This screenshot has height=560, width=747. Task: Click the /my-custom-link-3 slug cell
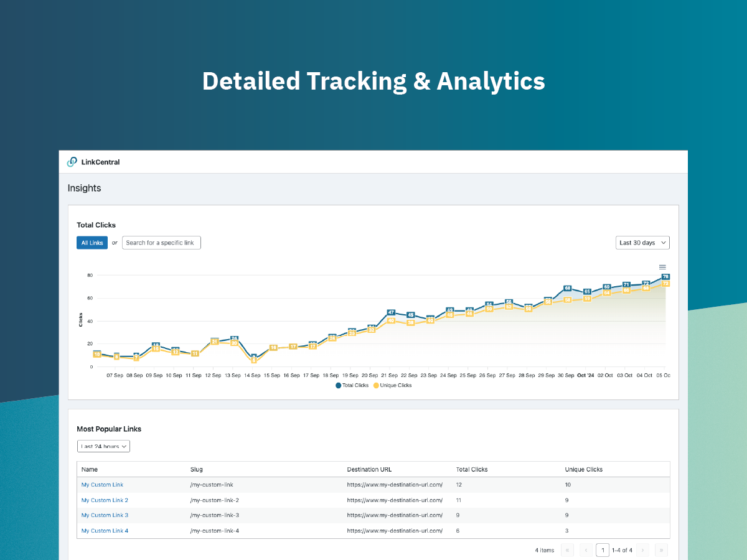pos(215,515)
